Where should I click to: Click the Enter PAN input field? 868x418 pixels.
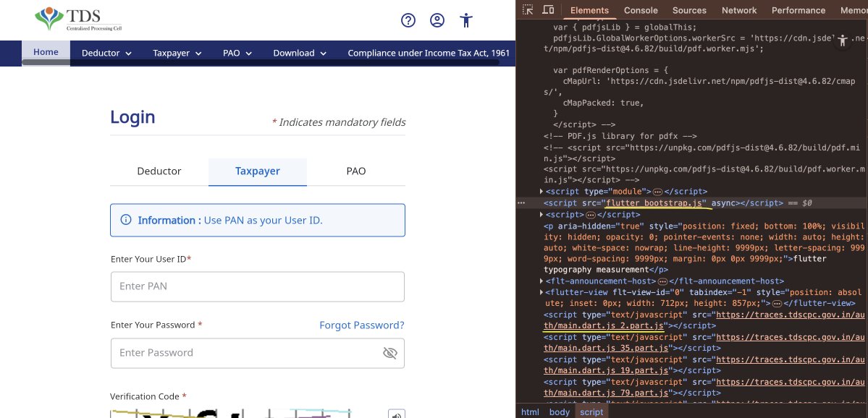coord(258,286)
